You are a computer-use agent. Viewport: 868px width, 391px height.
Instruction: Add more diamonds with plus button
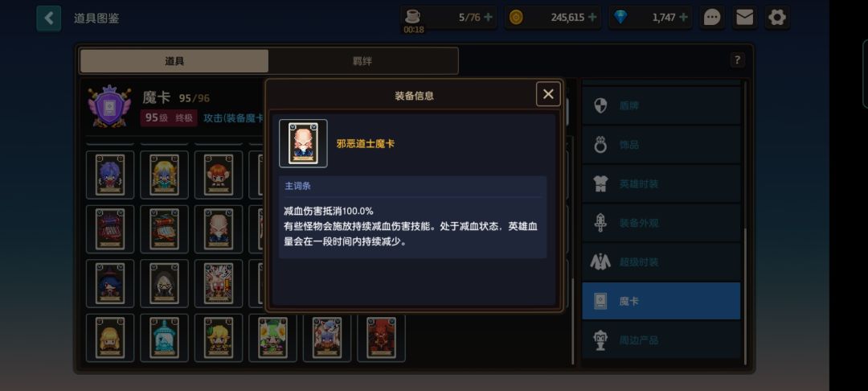683,18
